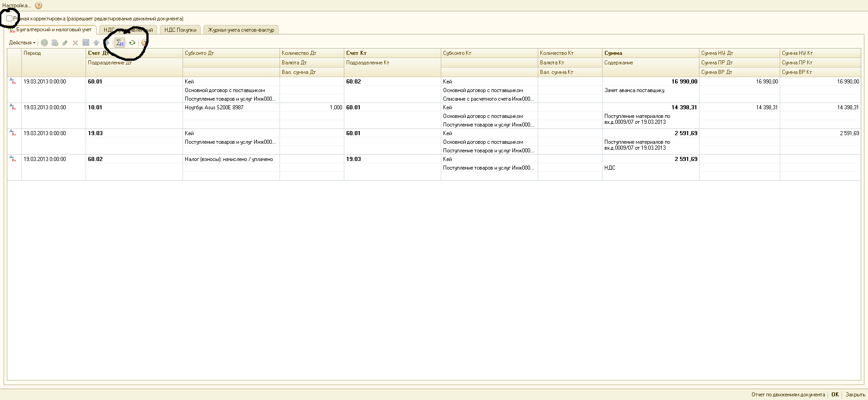Open the Действия dropdown menu
868x400 pixels.
click(22, 43)
